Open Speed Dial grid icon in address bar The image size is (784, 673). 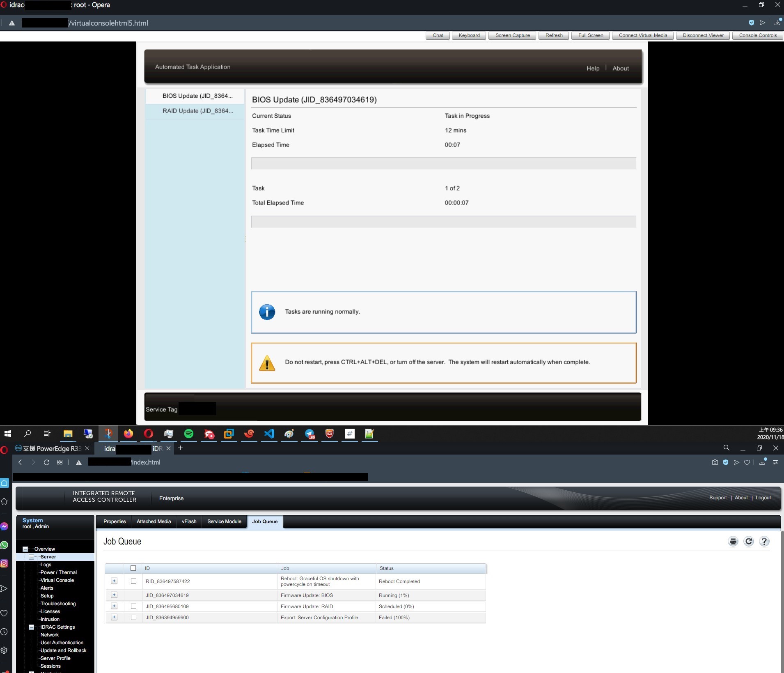tap(60, 462)
